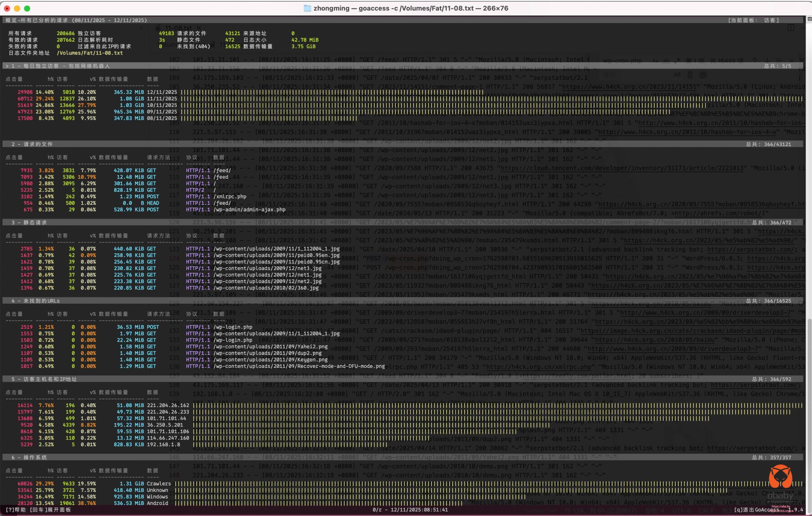Click the /xmlrpc.php request row
Viewport: 812px width, 516px height.
pyautogui.click(x=229, y=196)
